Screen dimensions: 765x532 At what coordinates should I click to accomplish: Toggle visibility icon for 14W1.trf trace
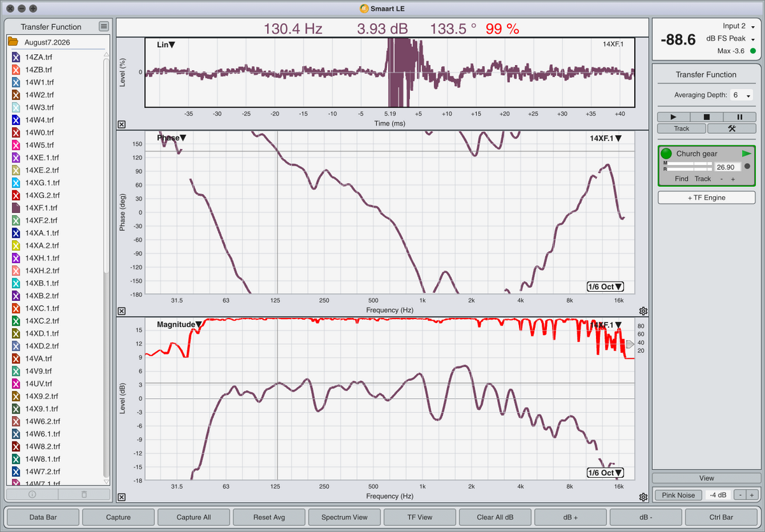pyautogui.click(x=17, y=82)
